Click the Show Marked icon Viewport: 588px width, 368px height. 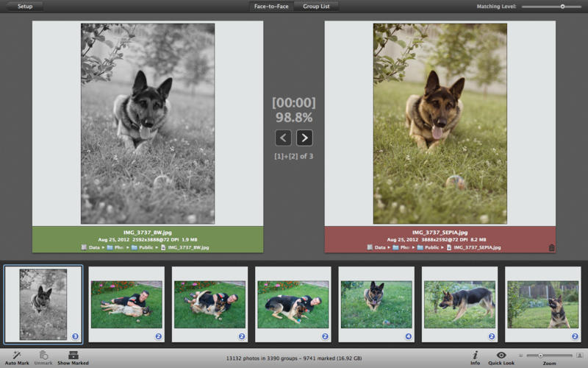(73, 355)
